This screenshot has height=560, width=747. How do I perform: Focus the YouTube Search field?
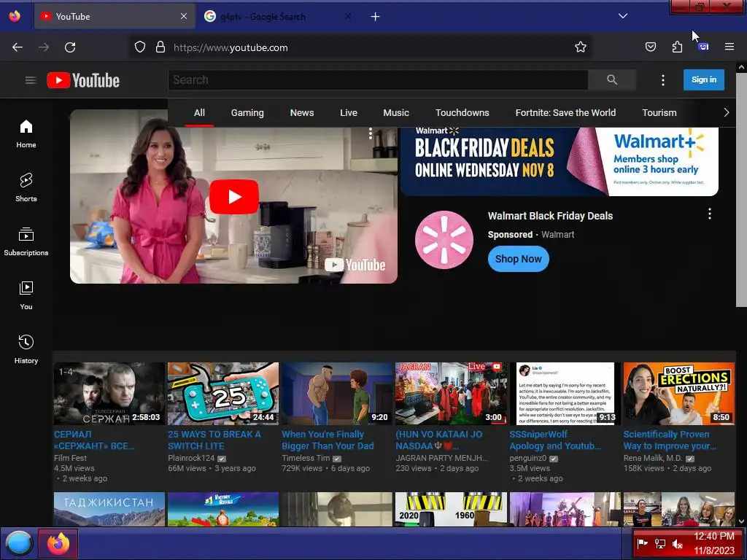(378, 80)
